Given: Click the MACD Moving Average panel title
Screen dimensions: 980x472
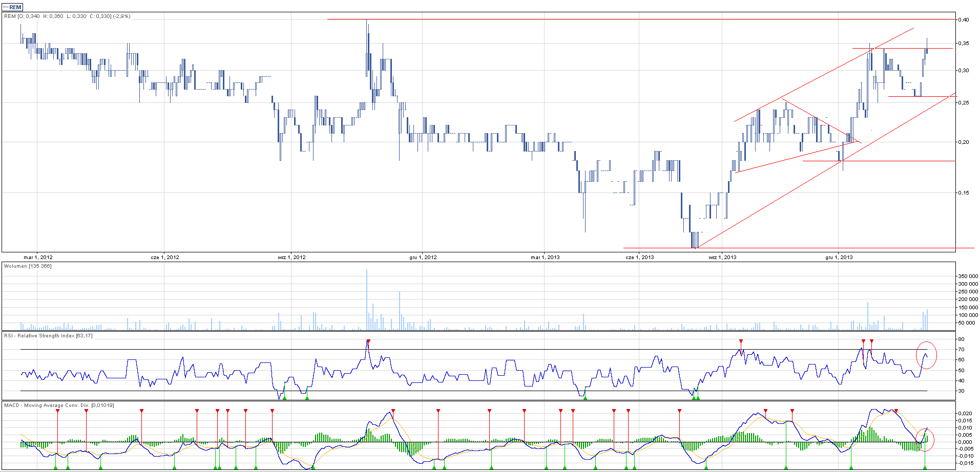Looking at the screenshot, I should pos(59,405).
